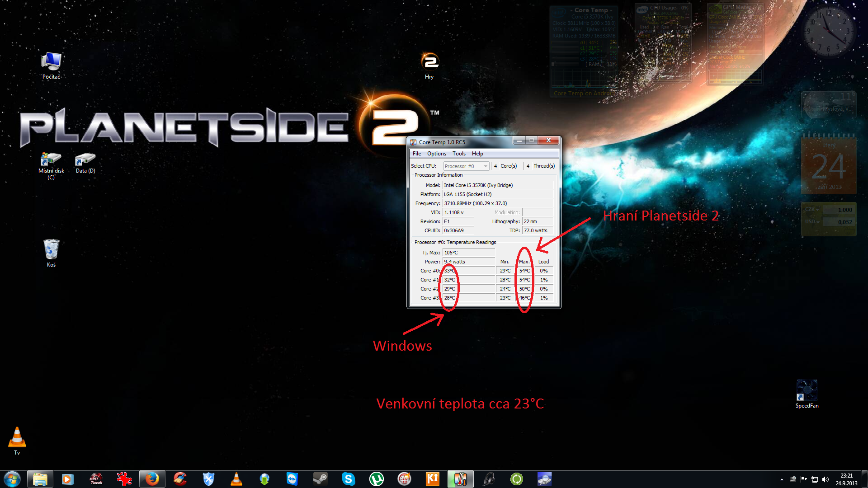The width and height of the screenshot is (868, 488).
Task: Show hidden tray icons arrow
Action: coord(782,479)
